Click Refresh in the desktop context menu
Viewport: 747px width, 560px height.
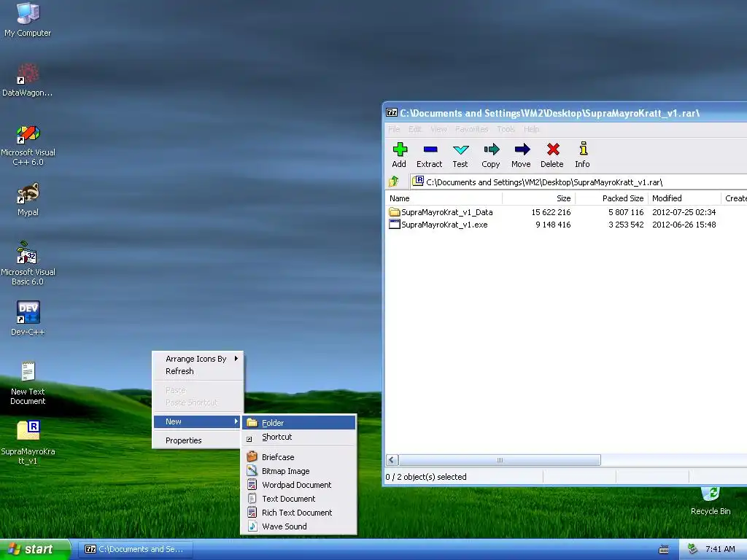197,371
